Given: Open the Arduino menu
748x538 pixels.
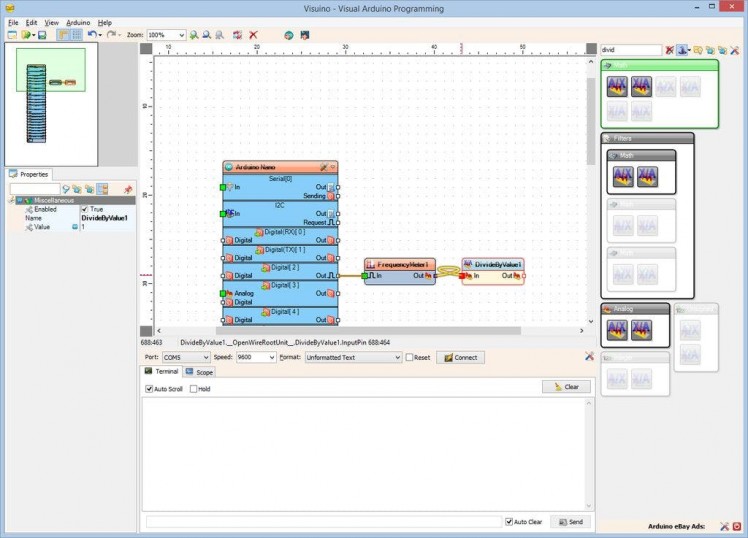Looking at the screenshot, I should [x=78, y=22].
